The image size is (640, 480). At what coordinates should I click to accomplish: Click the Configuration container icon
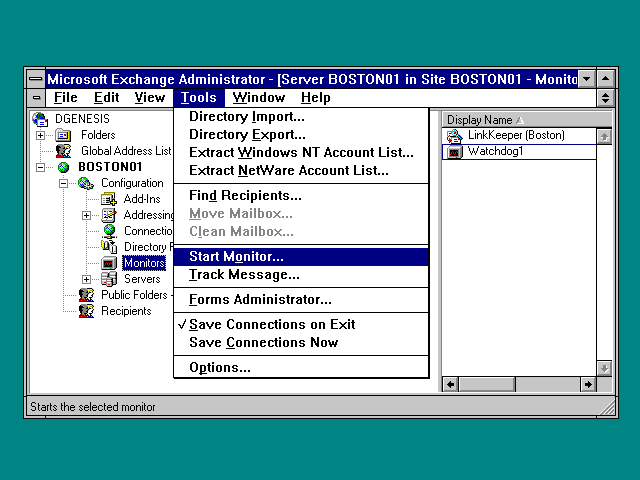tap(86, 183)
